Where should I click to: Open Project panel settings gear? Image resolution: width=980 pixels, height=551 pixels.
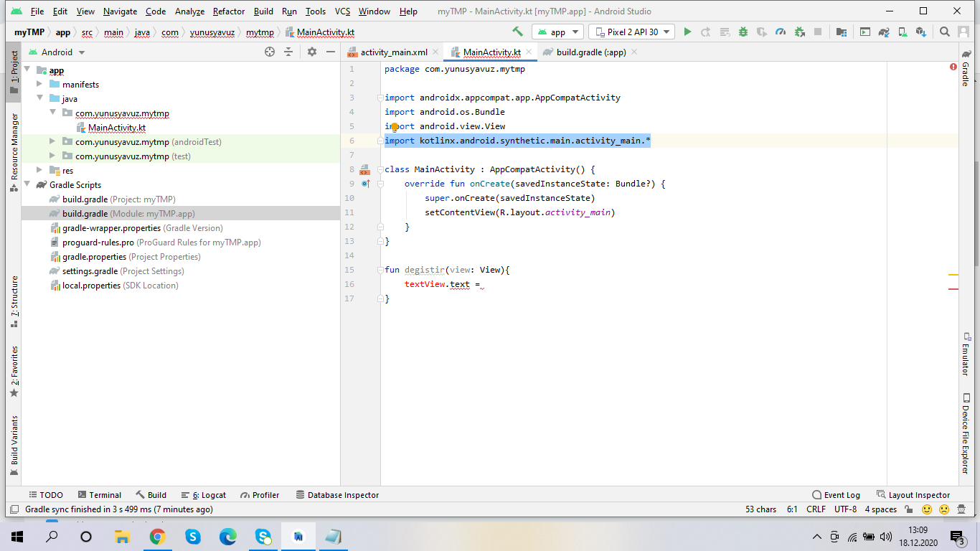pyautogui.click(x=312, y=52)
